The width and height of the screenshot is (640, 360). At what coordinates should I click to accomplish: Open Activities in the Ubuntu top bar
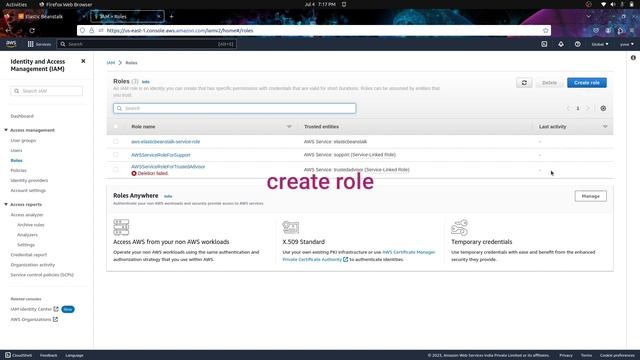16,4
